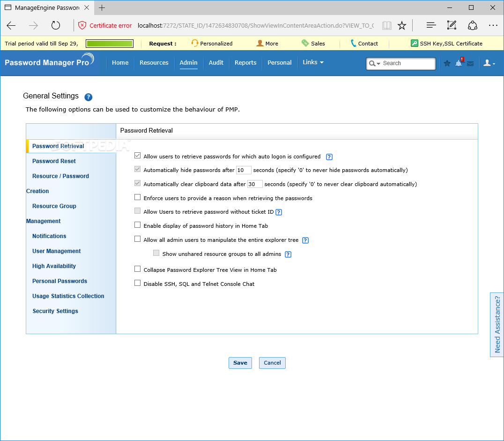Select Password Retrieval in settings sidebar
This screenshot has height=441, width=504.
tap(58, 146)
